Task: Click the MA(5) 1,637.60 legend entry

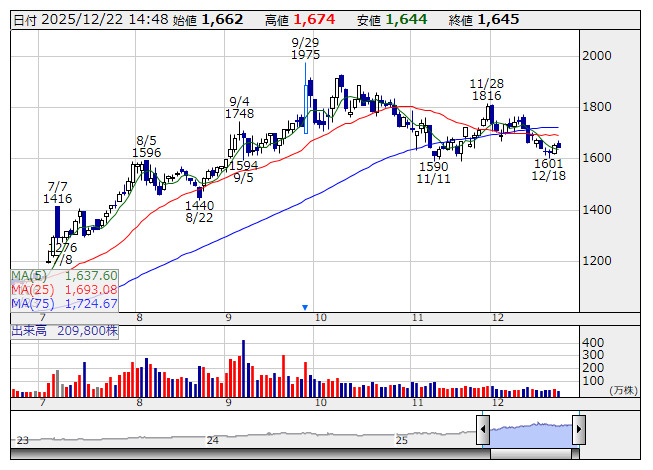Action: tap(65, 276)
